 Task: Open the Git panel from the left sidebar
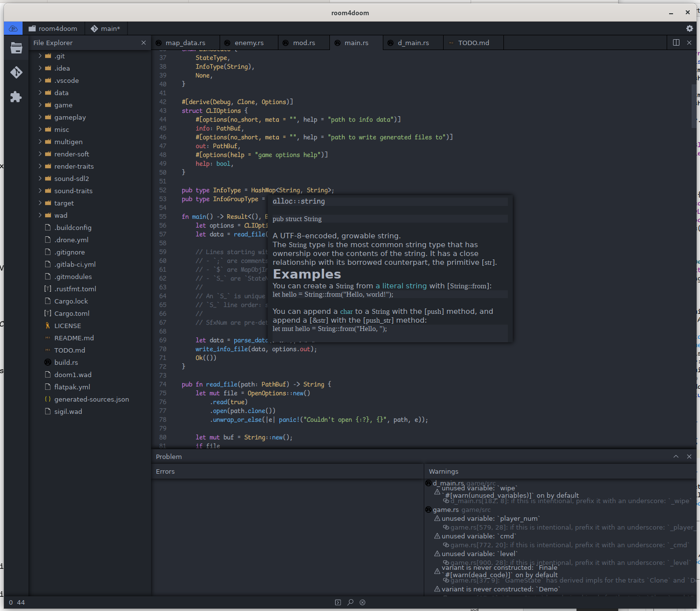point(16,72)
